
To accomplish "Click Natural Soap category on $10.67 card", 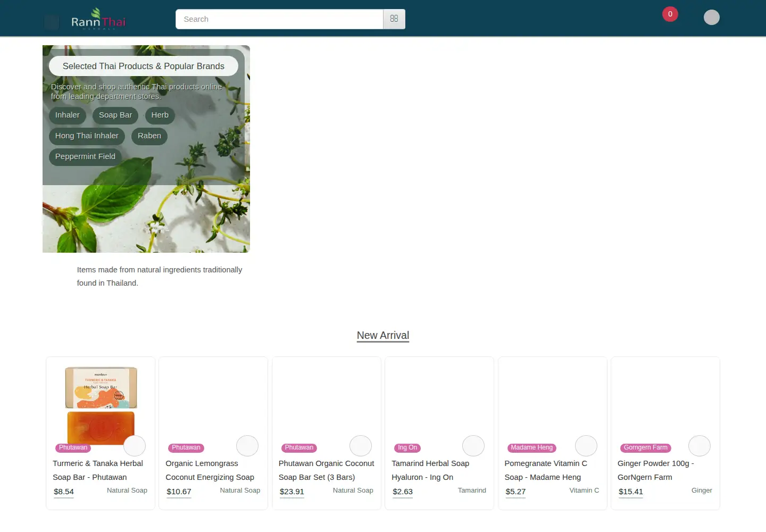I will pos(240,491).
